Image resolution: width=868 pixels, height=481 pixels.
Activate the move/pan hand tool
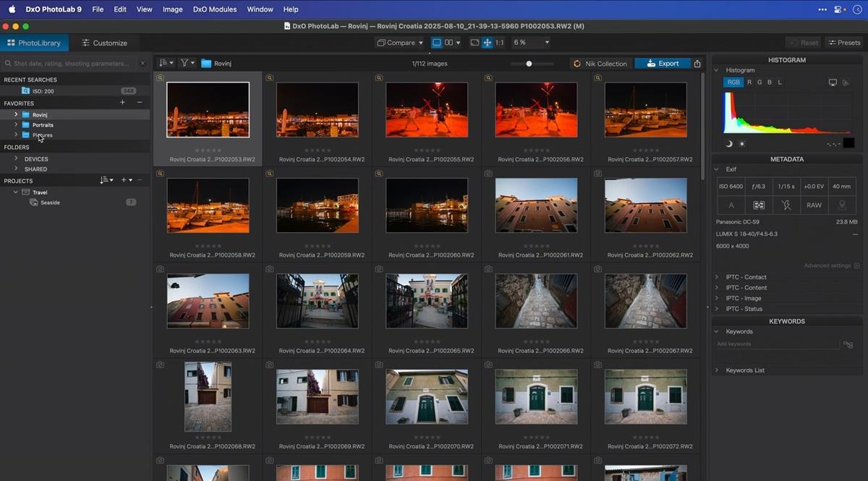click(488, 43)
